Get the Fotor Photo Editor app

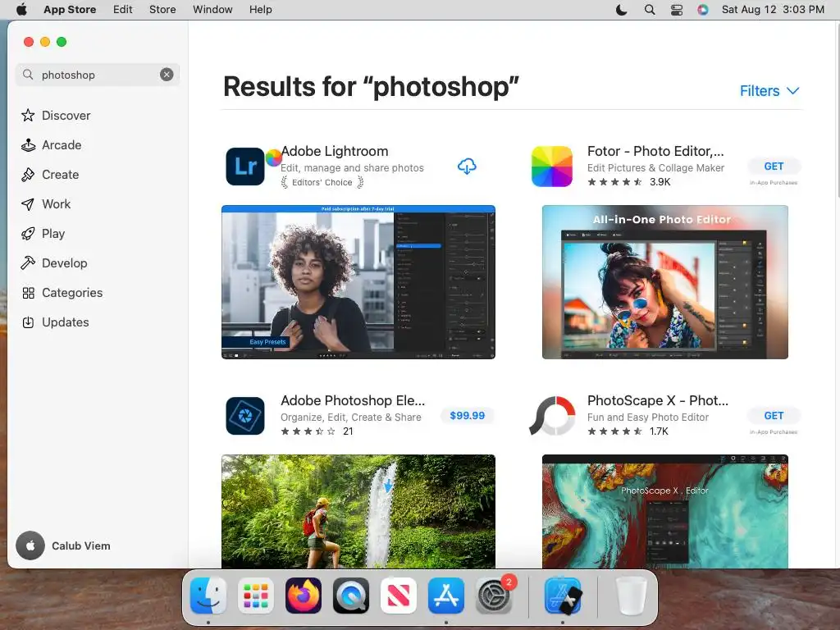point(774,166)
